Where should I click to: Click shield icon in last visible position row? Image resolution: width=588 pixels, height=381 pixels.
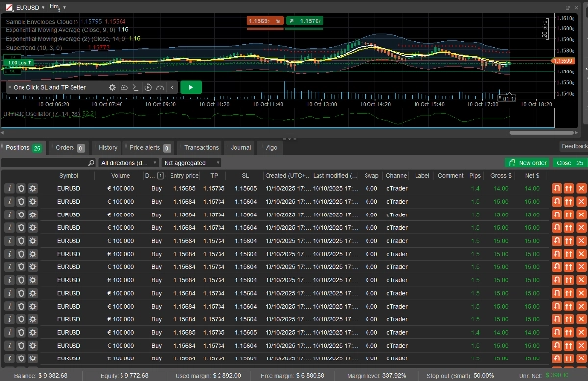(x=21, y=358)
